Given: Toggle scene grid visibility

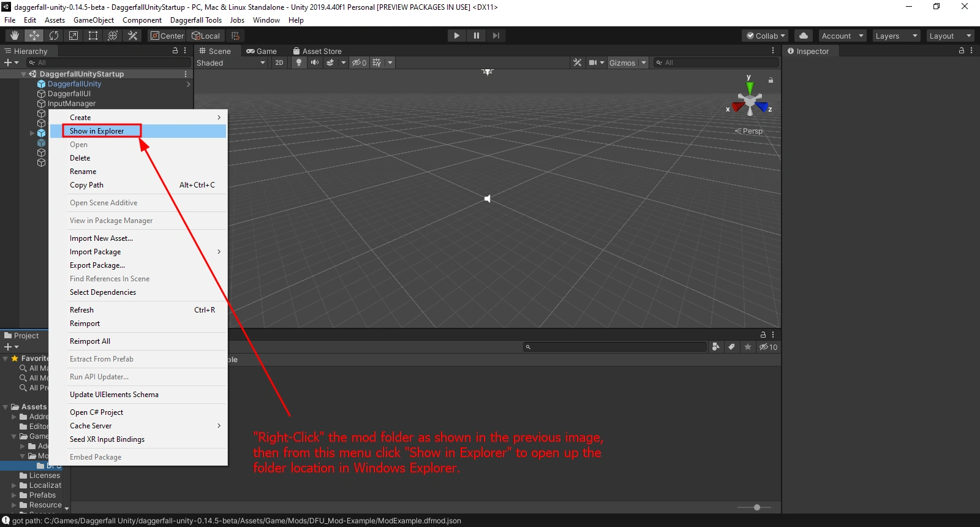Looking at the screenshot, I should click(x=377, y=63).
